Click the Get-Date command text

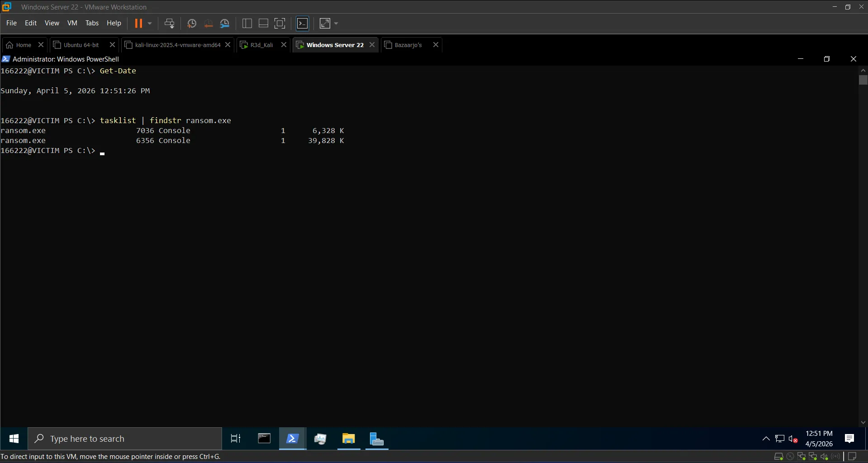pos(118,71)
